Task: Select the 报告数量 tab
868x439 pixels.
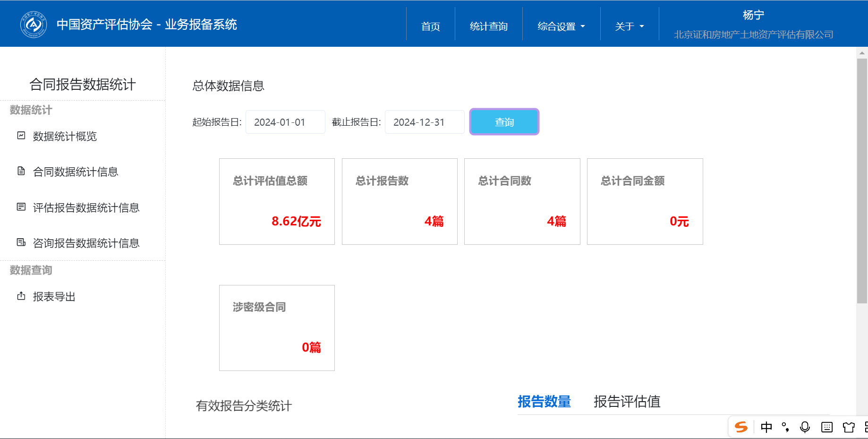Action: pyautogui.click(x=544, y=401)
